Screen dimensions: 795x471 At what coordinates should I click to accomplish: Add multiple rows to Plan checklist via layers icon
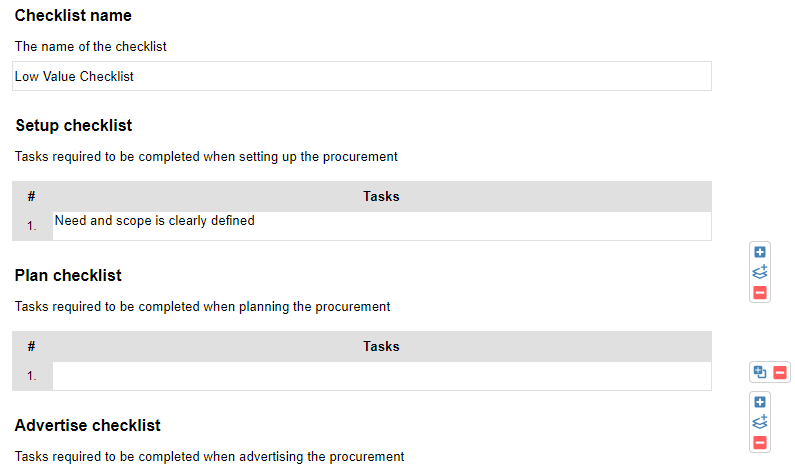760,422
